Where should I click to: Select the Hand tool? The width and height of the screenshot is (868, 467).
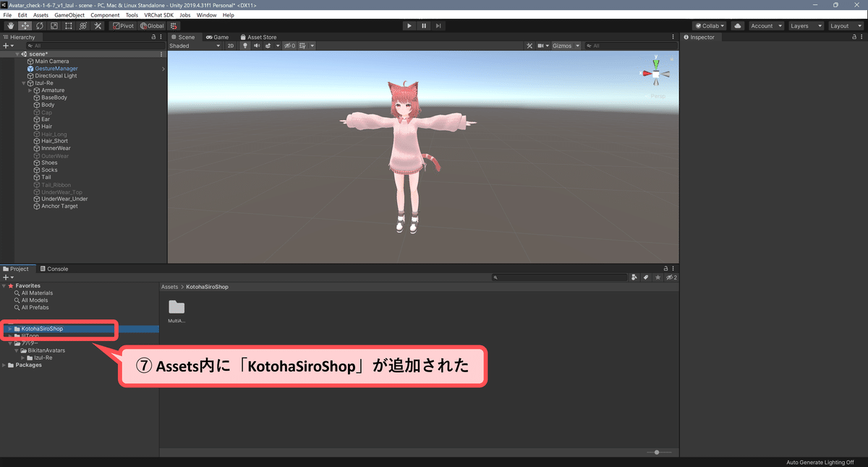[11, 26]
